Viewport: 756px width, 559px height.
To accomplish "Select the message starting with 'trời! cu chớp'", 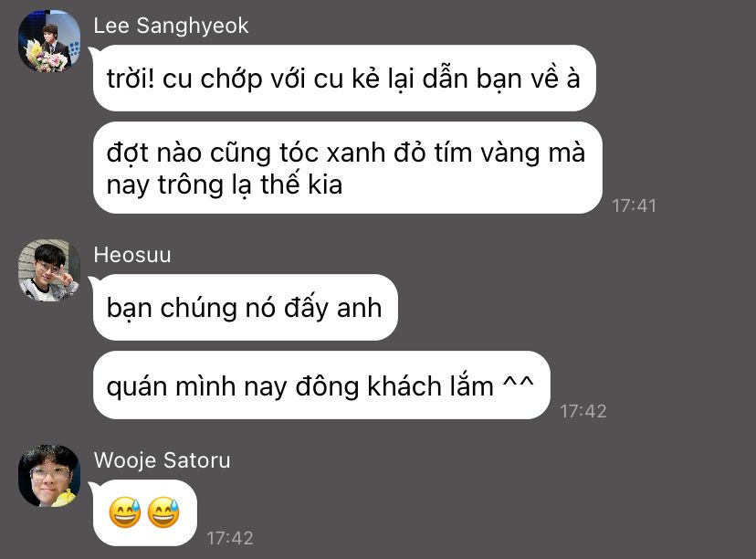I will (x=344, y=79).
